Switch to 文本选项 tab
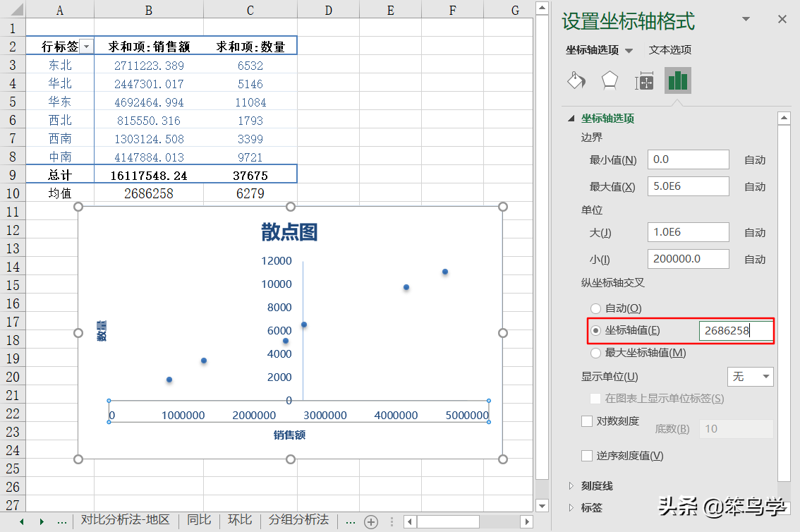The width and height of the screenshot is (800, 532). click(670, 50)
